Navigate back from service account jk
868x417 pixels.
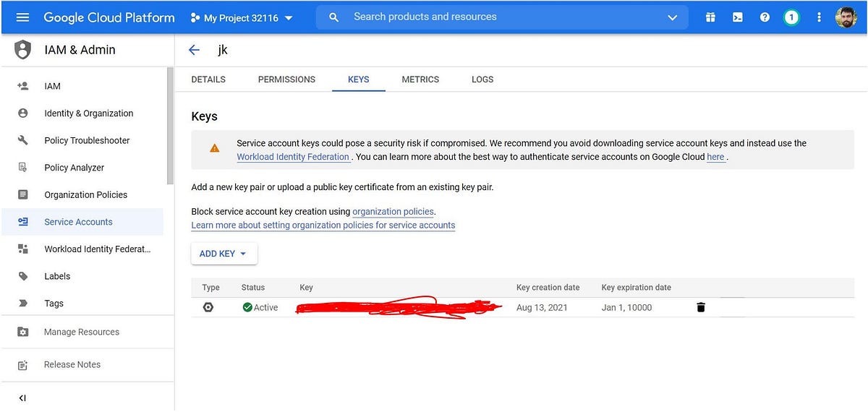pos(194,49)
